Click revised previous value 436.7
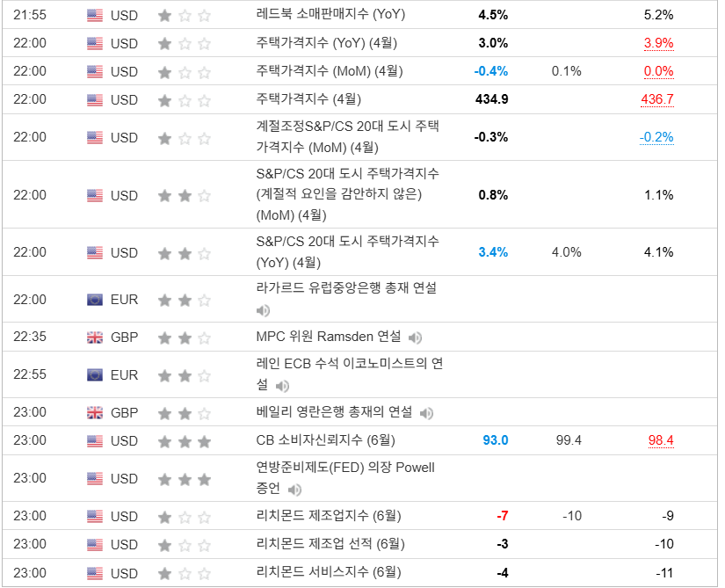 click(656, 99)
